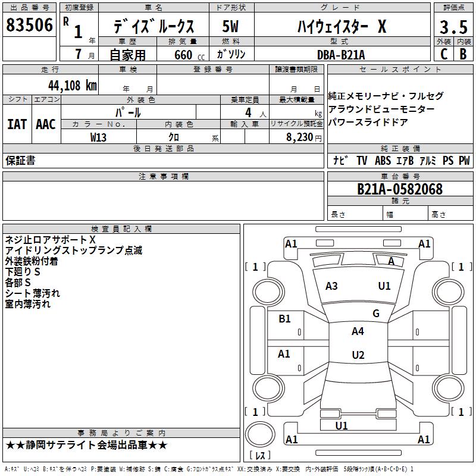The width and height of the screenshot is (476, 476).
Task: Select the mileage 44,108 km
Action: coord(73,86)
